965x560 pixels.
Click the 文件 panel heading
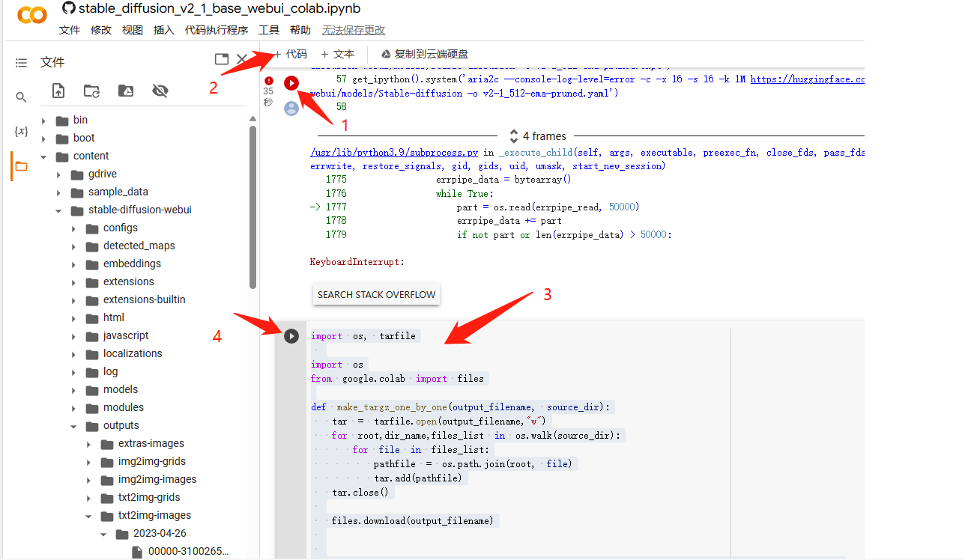[x=52, y=62]
